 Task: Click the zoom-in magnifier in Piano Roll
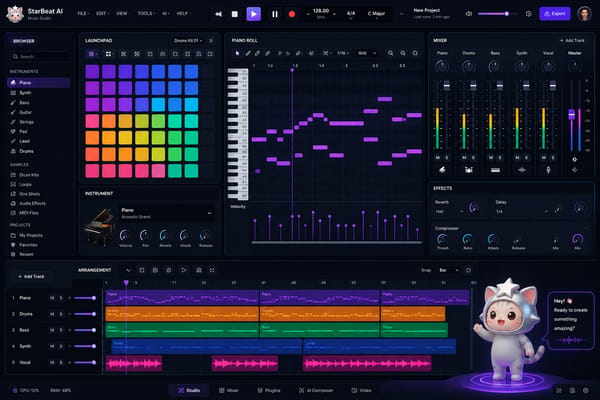(x=390, y=53)
